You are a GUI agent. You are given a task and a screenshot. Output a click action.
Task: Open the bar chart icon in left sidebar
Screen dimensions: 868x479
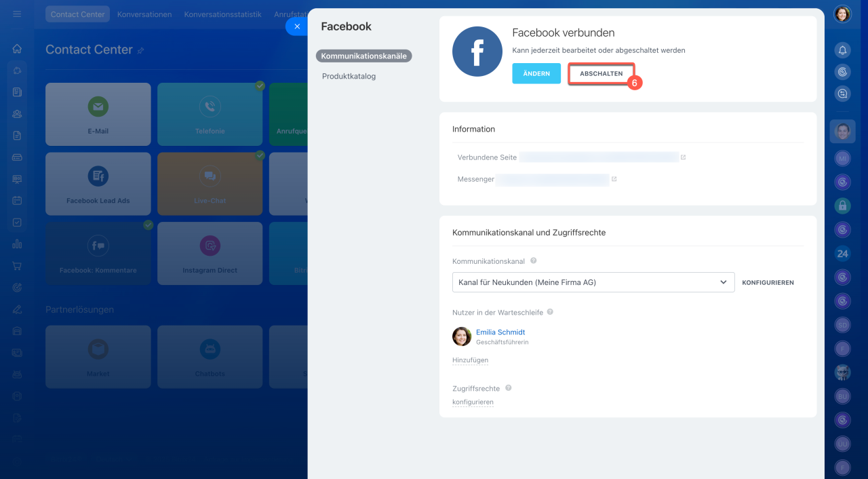click(x=17, y=244)
